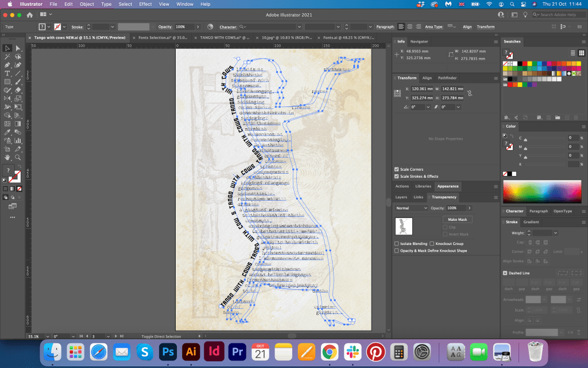588x368 pixels.
Task: Select the Type tool in toolbar
Action: (7, 74)
